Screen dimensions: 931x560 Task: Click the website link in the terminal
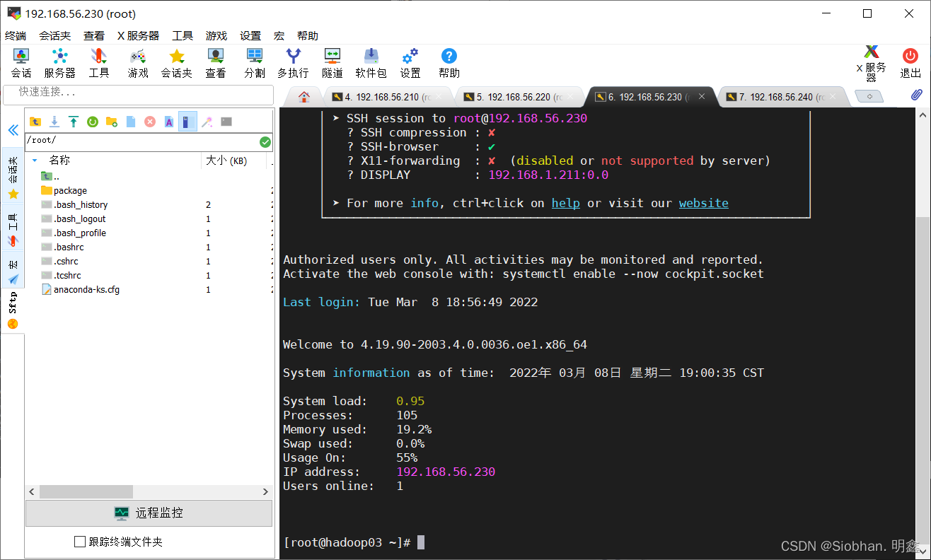click(x=703, y=203)
